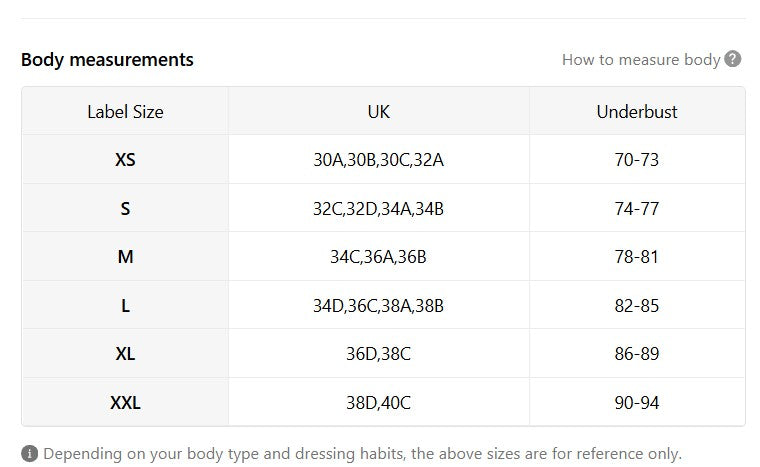Select the Underbust column header
The height and width of the screenshot is (467, 760).
(637, 112)
